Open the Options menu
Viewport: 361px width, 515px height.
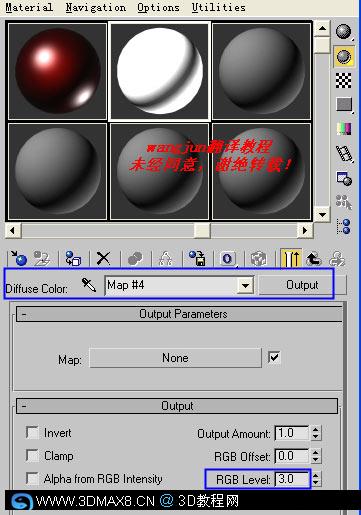click(x=158, y=7)
